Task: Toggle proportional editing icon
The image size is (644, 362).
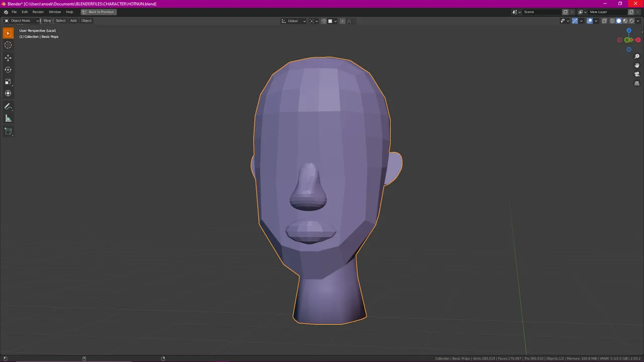Action: click(343, 21)
